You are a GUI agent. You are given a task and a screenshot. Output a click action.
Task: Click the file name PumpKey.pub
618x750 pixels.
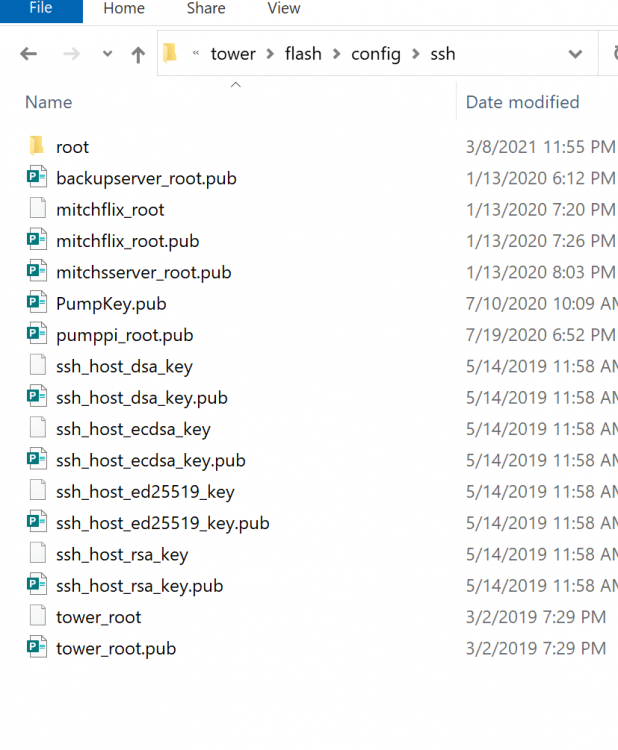(111, 304)
